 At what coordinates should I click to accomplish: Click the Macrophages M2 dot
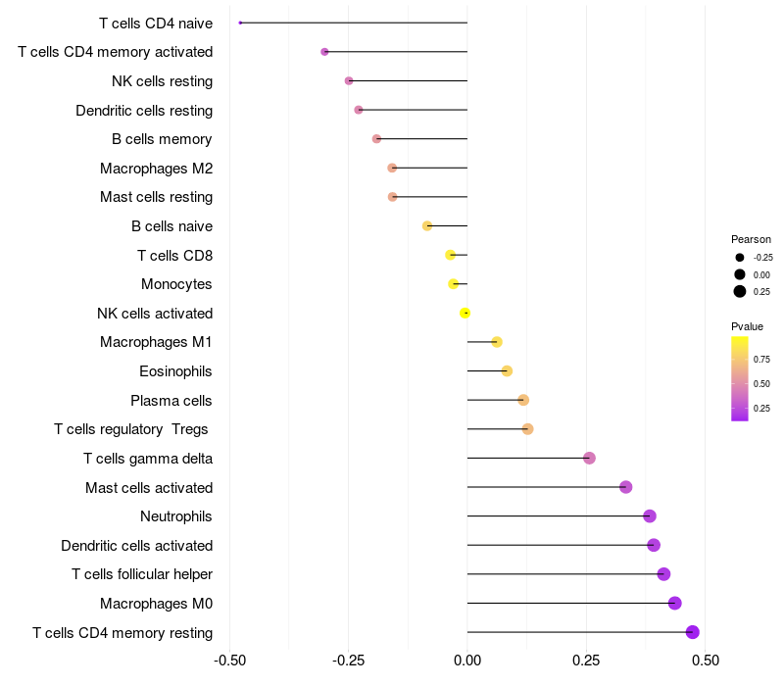[392, 168]
